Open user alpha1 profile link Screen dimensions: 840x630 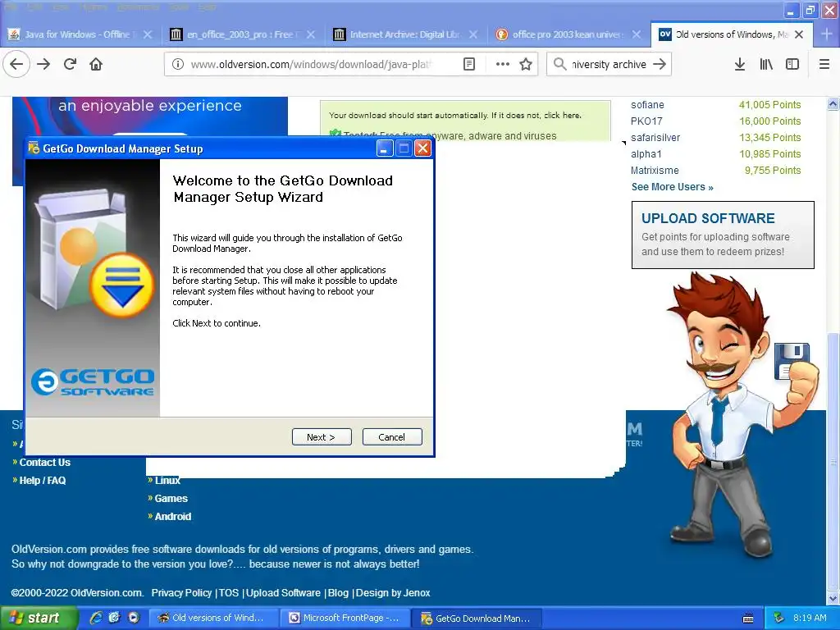pyautogui.click(x=646, y=154)
